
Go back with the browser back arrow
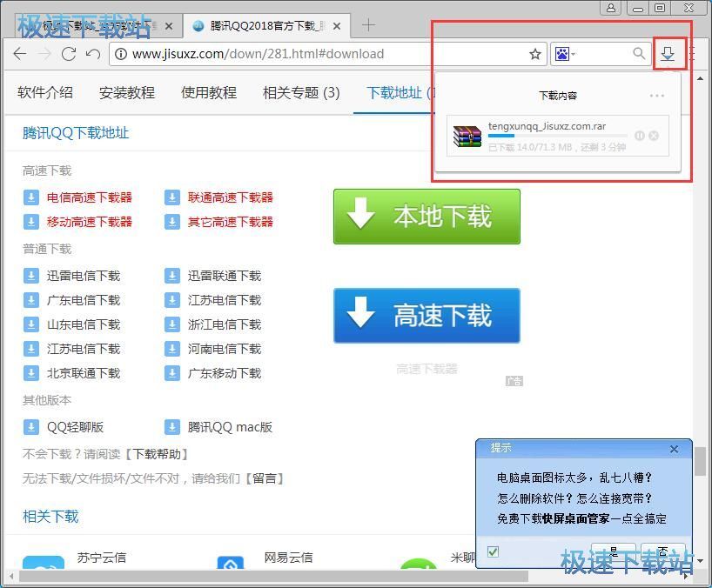tap(20, 54)
